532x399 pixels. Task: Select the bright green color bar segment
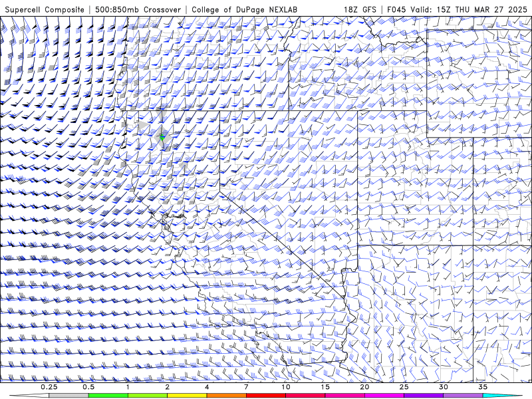tap(108, 396)
